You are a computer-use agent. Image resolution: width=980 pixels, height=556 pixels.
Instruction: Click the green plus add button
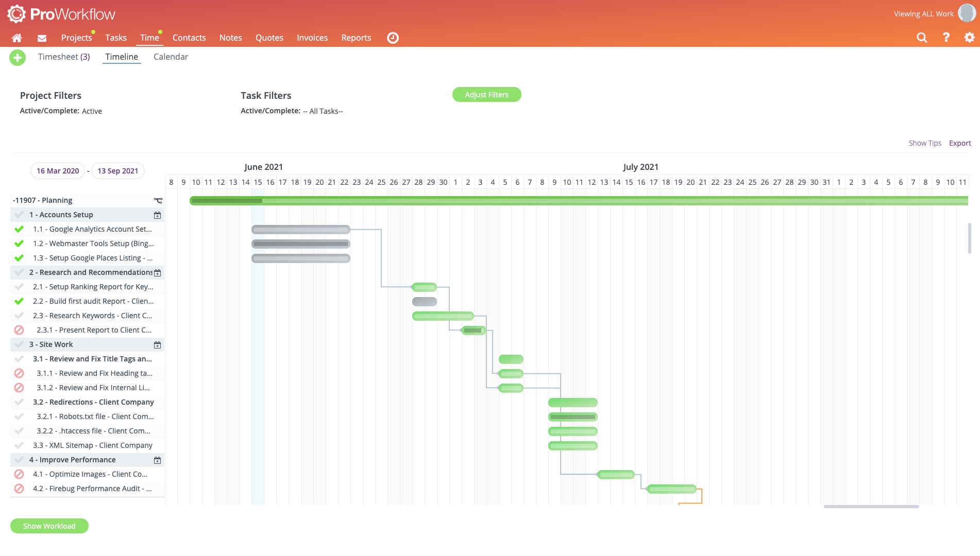pyautogui.click(x=18, y=58)
